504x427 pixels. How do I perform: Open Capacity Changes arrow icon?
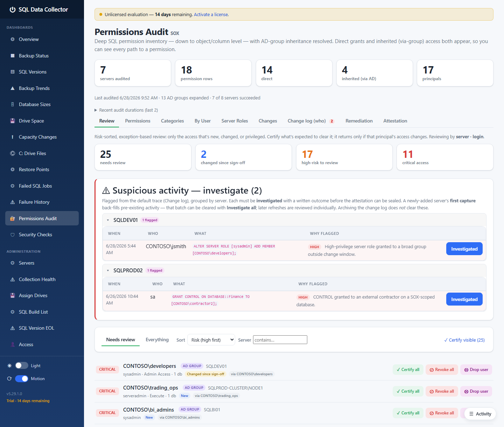pyautogui.click(x=13, y=137)
